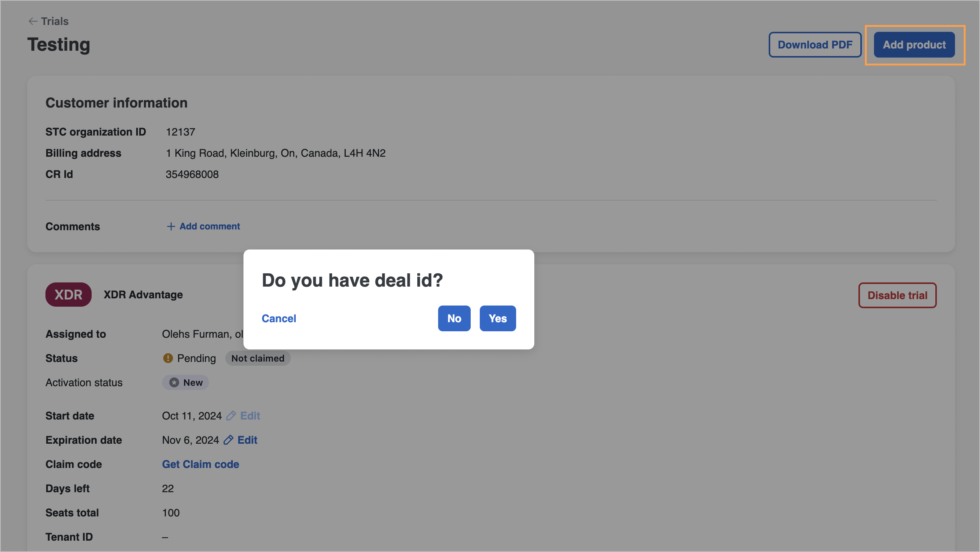This screenshot has height=552, width=980.
Task: Click the pencil icon next to Expiration date
Action: point(228,440)
